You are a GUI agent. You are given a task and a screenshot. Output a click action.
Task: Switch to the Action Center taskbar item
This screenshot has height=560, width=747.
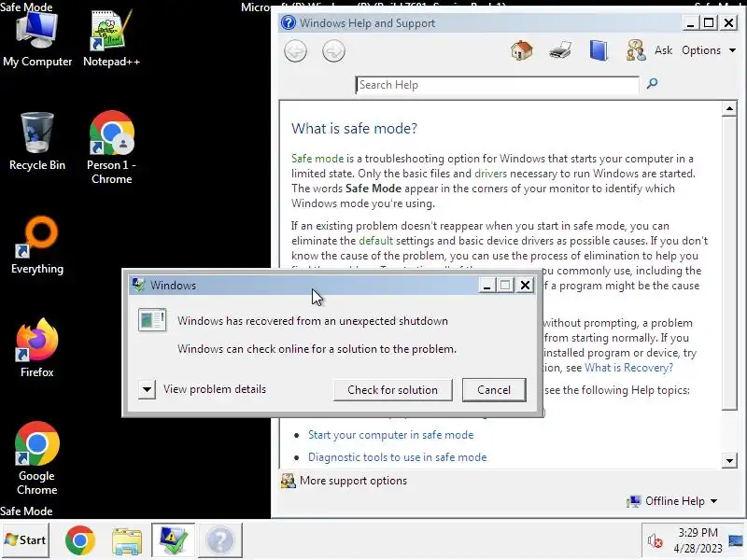point(173,540)
